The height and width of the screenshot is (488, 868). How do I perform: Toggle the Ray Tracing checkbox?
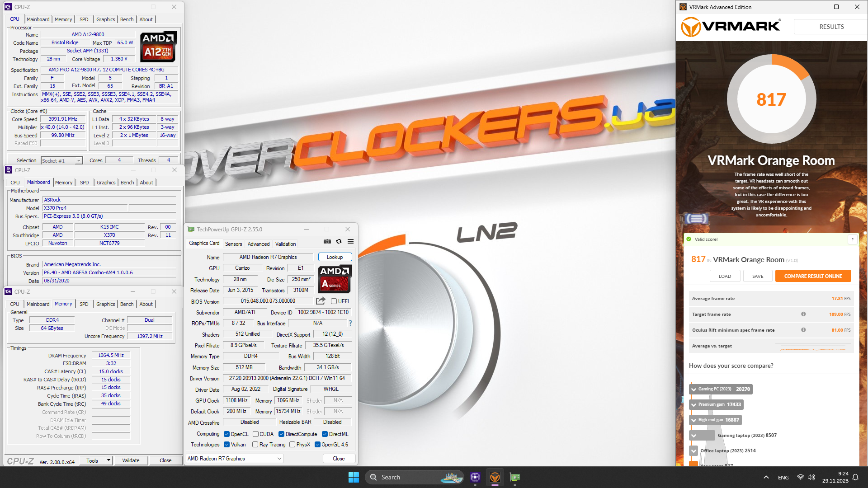pyautogui.click(x=255, y=445)
